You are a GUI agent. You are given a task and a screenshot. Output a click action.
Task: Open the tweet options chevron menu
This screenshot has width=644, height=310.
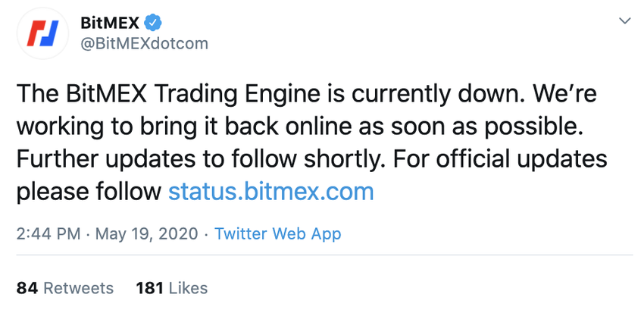(625, 21)
